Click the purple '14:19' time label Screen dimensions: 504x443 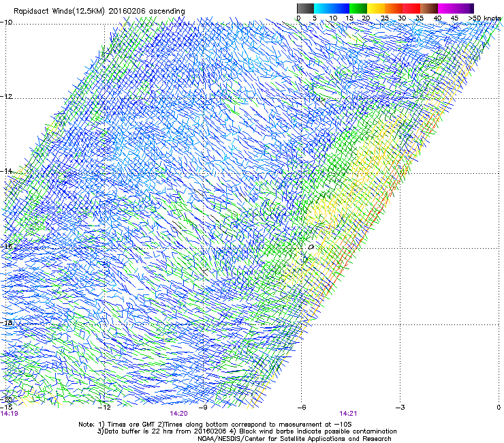pyautogui.click(x=10, y=414)
